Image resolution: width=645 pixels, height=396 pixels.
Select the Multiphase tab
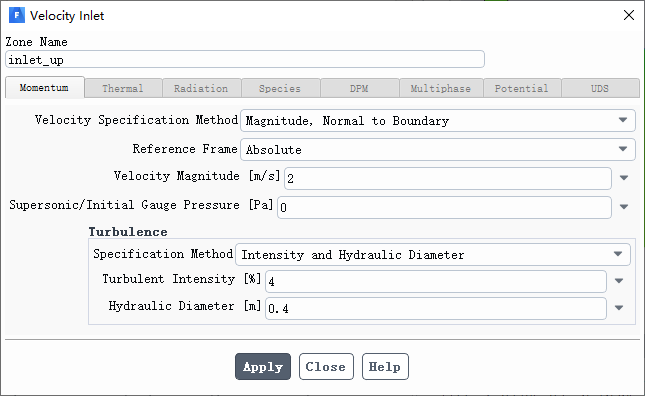pos(441,88)
